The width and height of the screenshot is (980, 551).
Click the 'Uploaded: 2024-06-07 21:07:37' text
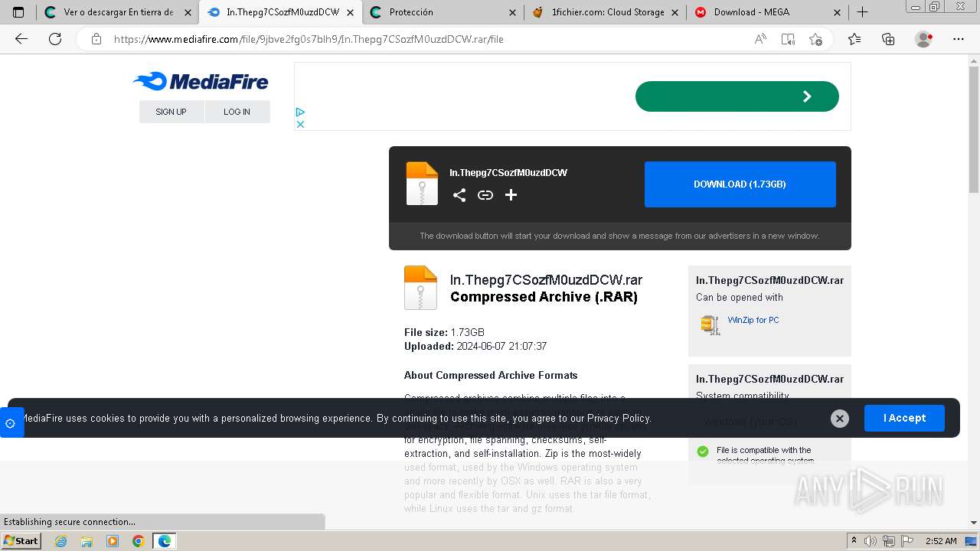[475, 346]
